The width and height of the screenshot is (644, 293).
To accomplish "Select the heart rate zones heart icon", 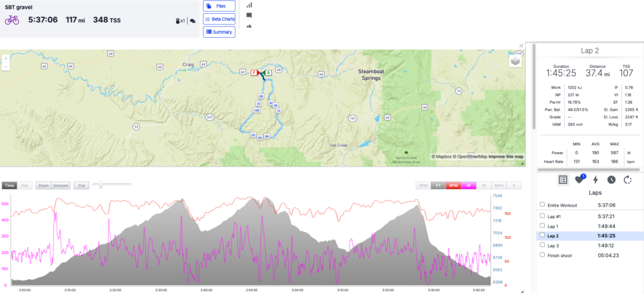I will click(579, 180).
